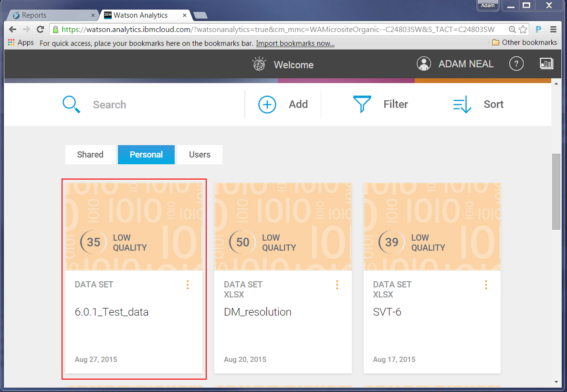Click the browser forward arrow
This screenshot has height=392, width=567.
(x=26, y=29)
